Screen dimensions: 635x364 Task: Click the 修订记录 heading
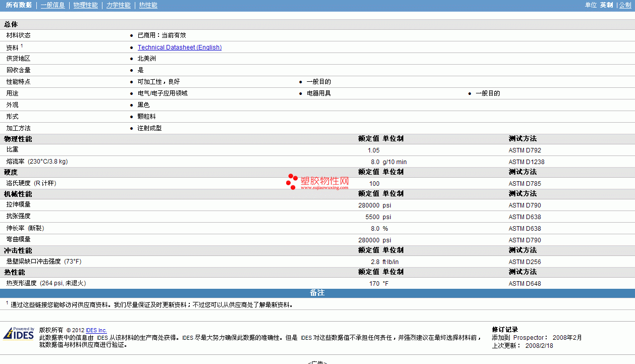[505, 330]
